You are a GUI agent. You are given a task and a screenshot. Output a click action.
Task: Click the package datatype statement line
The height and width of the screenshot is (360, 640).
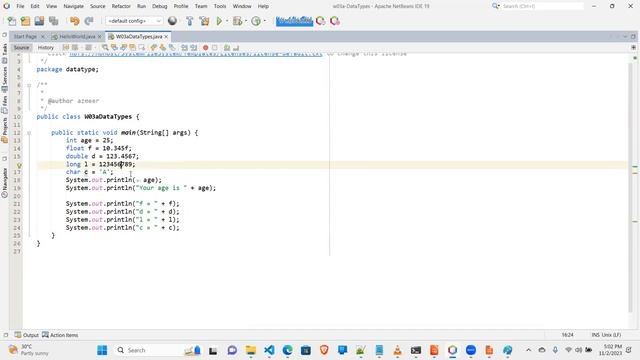point(67,69)
